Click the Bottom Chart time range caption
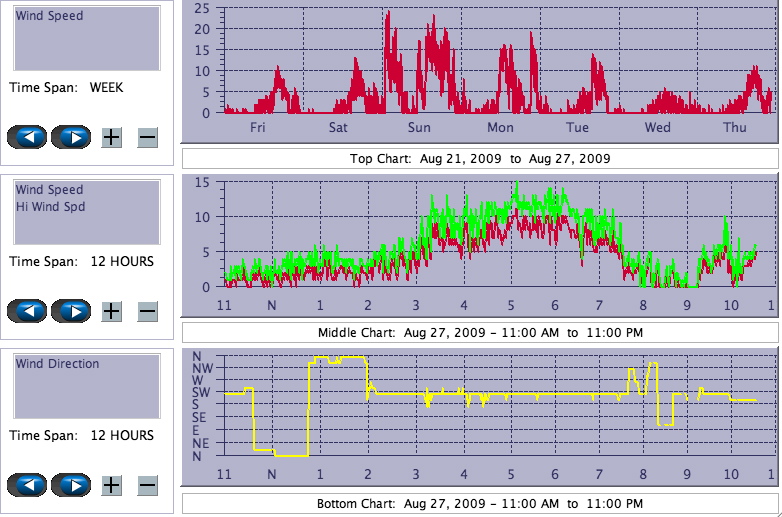Image resolution: width=782 pixels, height=517 pixels. tap(479, 503)
